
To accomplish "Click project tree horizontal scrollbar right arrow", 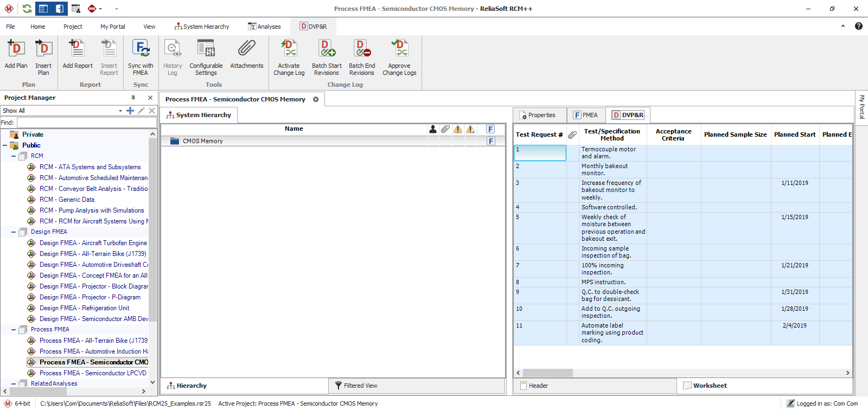I will 144,391.
